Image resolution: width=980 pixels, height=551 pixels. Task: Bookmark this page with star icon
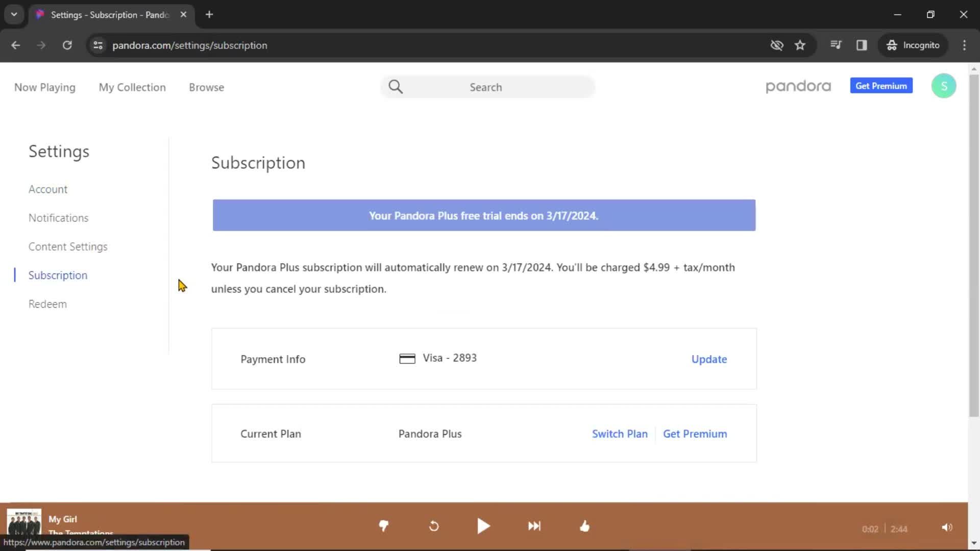800,45
